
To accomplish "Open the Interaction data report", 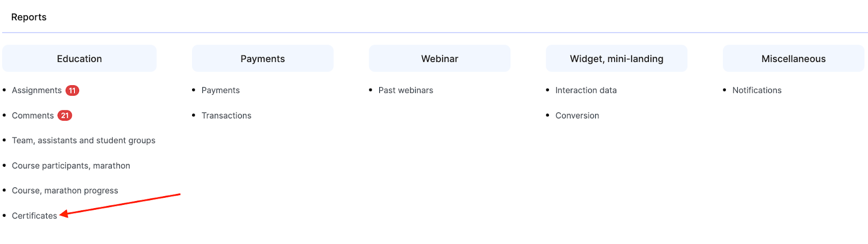I will coord(586,90).
